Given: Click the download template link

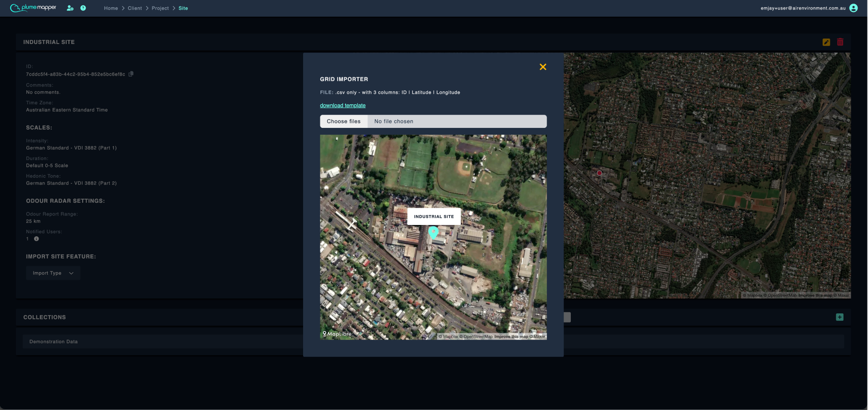Looking at the screenshot, I should click(x=343, y=106).
